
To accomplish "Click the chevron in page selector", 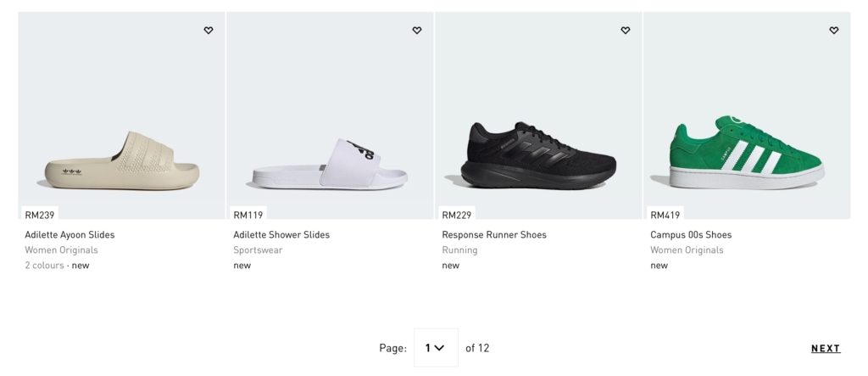I will pos(440,348).
